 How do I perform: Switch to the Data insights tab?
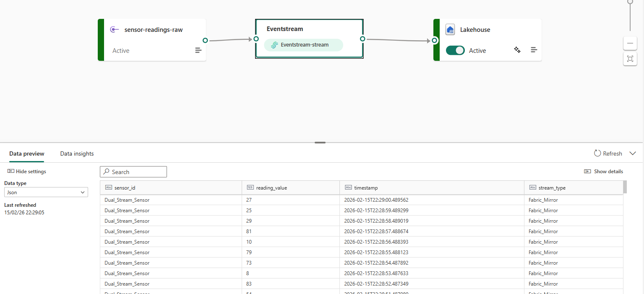pyautogui.click(x=77, y=154)
